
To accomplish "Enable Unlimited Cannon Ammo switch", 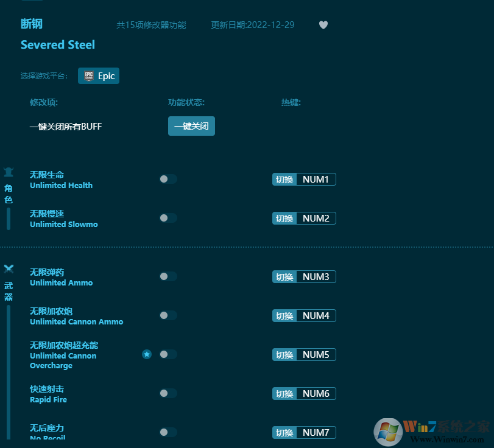I will pyautogui.click(x=168, y=315).
